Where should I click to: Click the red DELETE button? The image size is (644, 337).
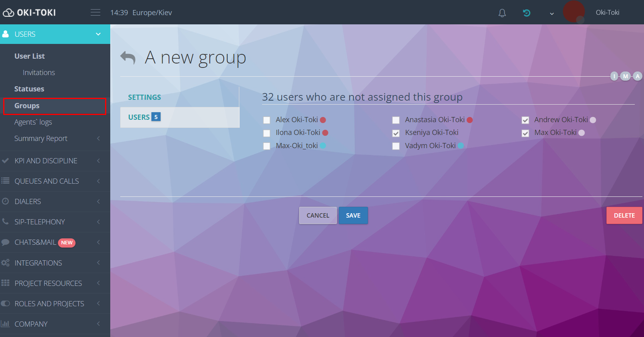point(624,215)
